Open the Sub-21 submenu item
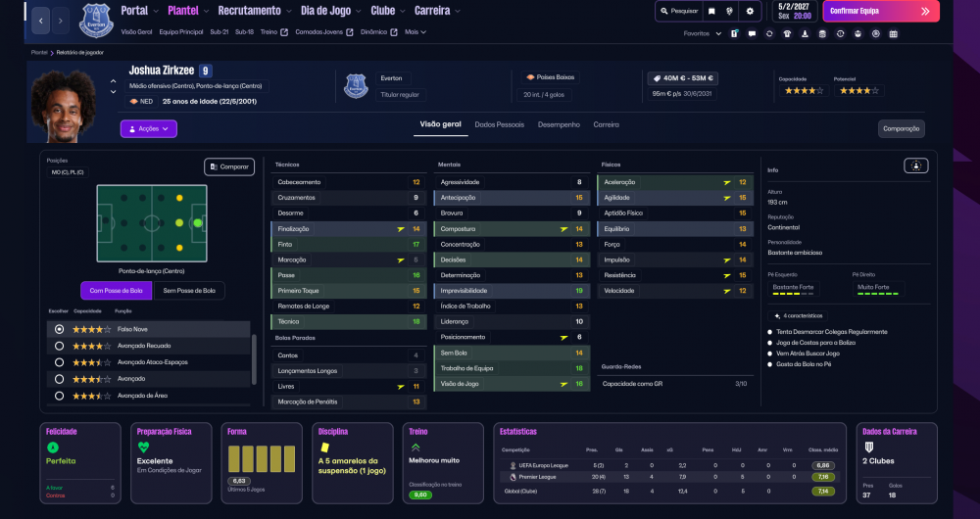980x519 pixels. point(220,32)
